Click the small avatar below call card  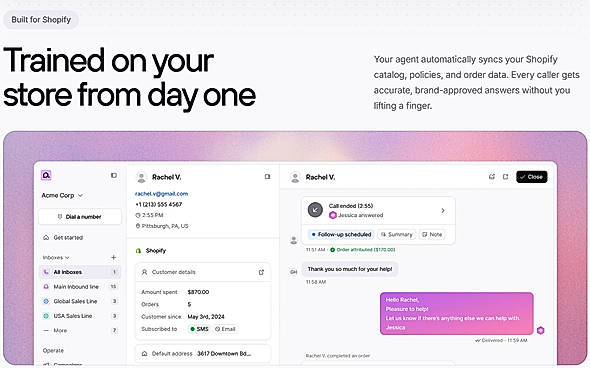(294, 240)
